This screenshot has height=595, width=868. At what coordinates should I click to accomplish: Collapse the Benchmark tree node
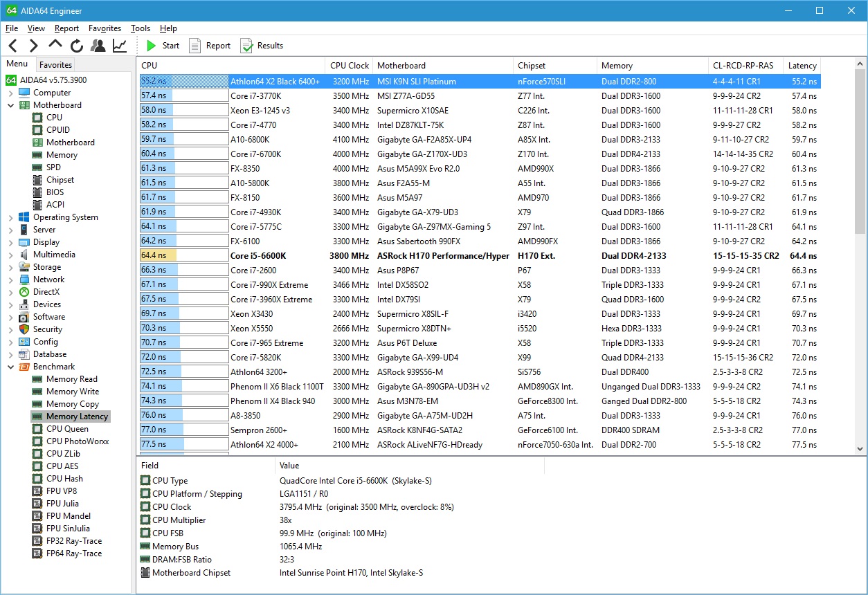tap(10, 367)
